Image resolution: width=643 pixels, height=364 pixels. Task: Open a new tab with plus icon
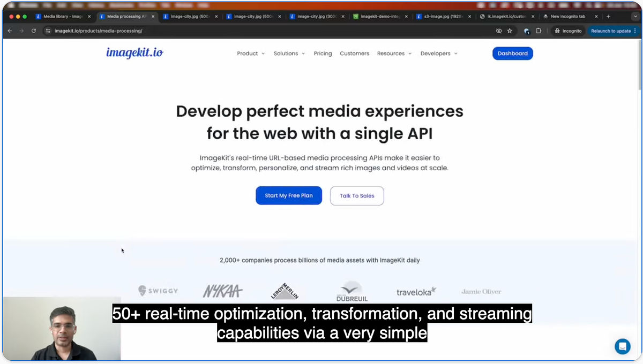click(608, 17)
